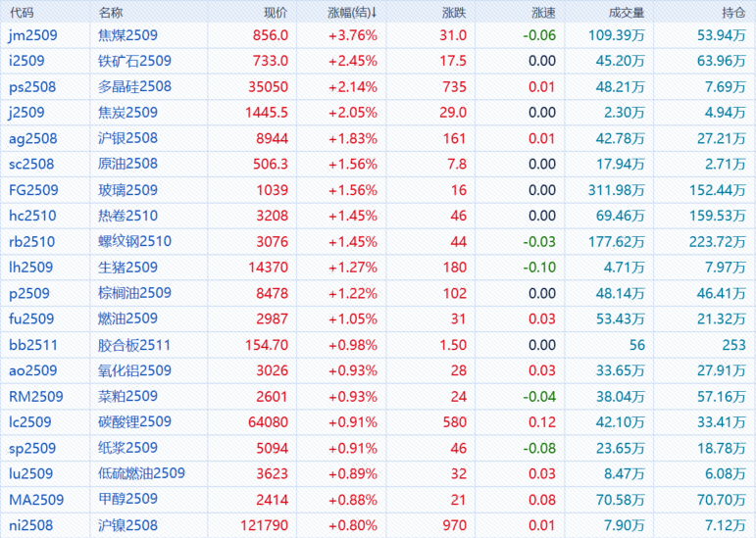The image size is (756, 538).
Task: Click the 名称 column header
Action: (111, 13)
